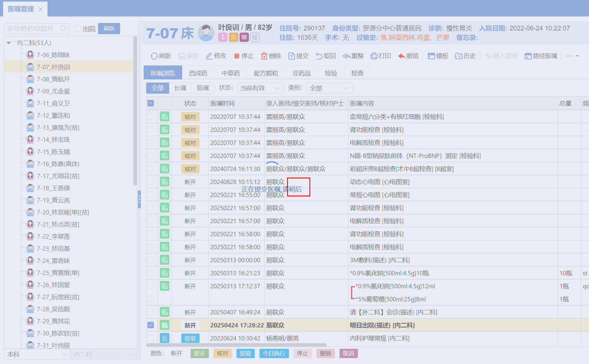Viewport: 589px width, 364px height.
Task: Click the panel splitter collapse handle
Action: click(139, 199)
